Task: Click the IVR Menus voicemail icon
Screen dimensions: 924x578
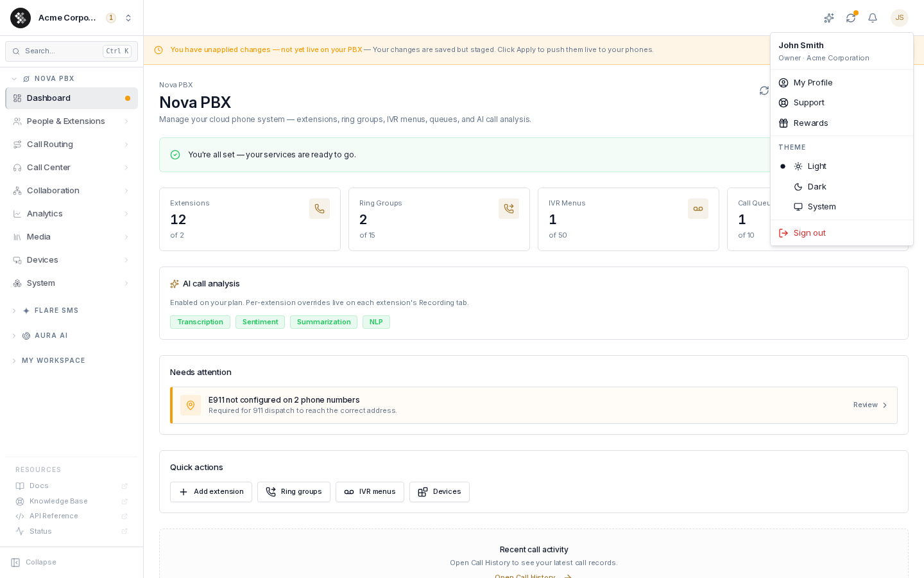Action: (x=698, y=209)
